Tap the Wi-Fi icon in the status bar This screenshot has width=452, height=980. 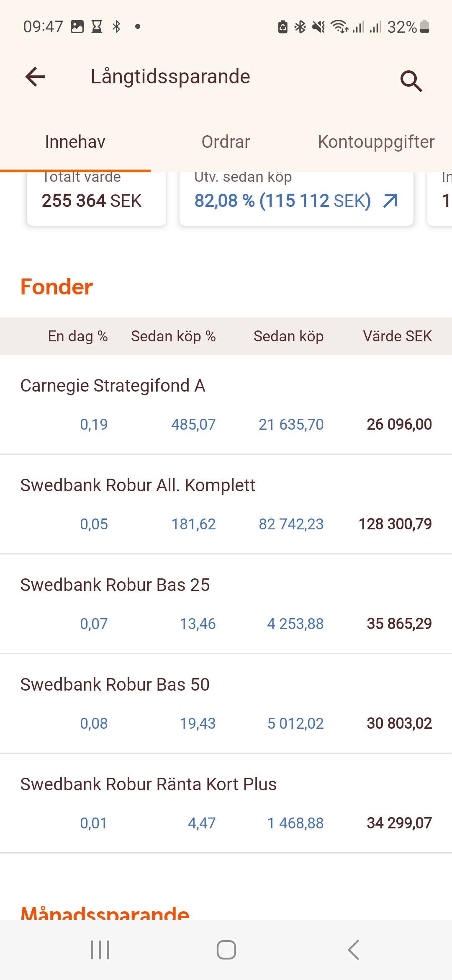pyautogui.click(x=339, y=27)
